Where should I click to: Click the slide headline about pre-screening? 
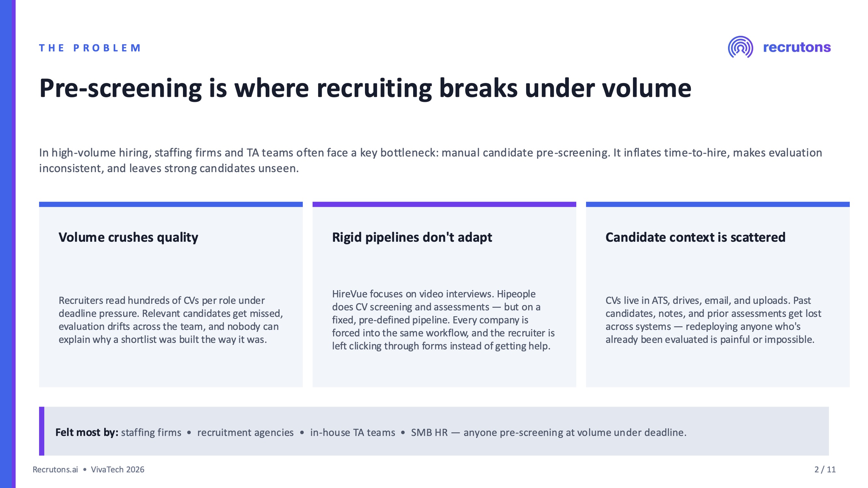coord(365,88)
